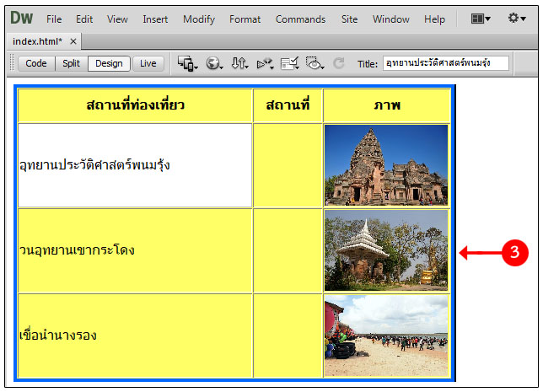Screen dimensions: 543x392
Task: Switch to Split view
Action: (x=72, y=63)
